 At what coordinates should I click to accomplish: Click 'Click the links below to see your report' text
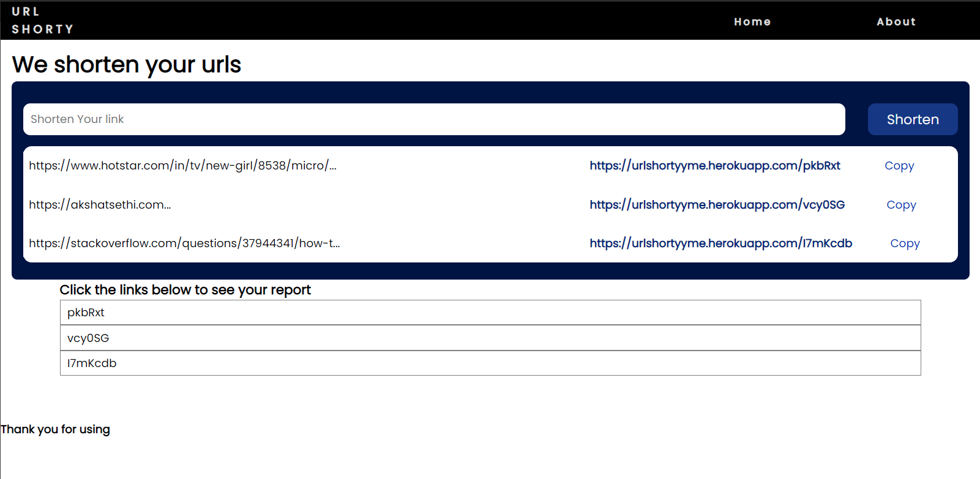[x=185, y=290]
